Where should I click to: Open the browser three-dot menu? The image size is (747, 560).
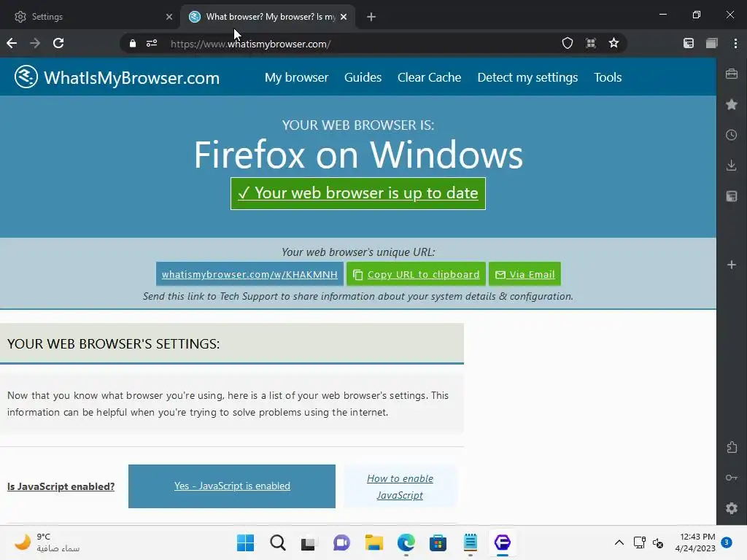coord(735,43)
